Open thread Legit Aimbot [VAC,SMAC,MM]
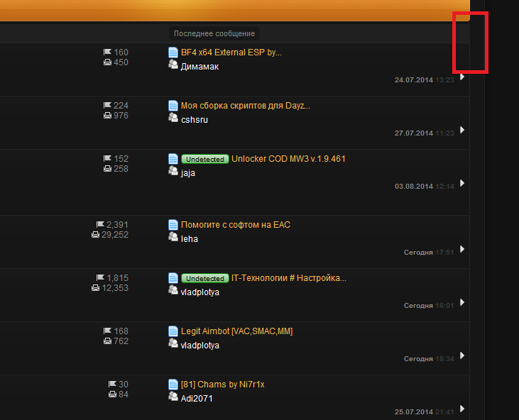Screen dimensions: 519x420 point(236,331)
